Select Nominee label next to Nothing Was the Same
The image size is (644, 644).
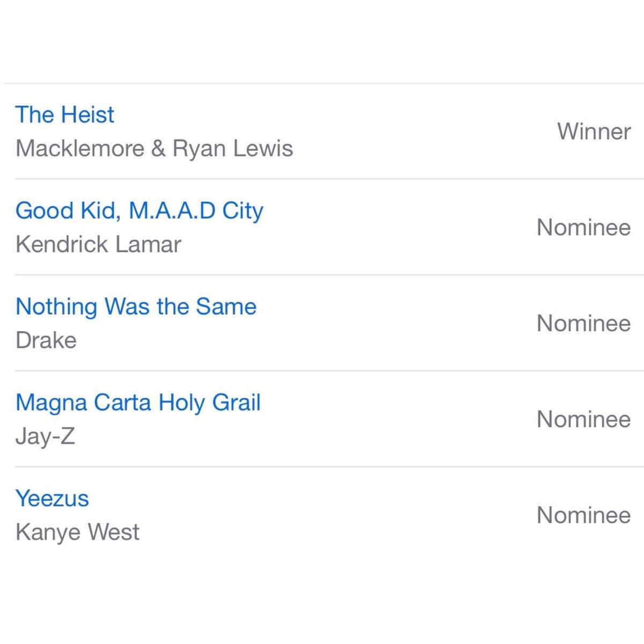[584, 323]
